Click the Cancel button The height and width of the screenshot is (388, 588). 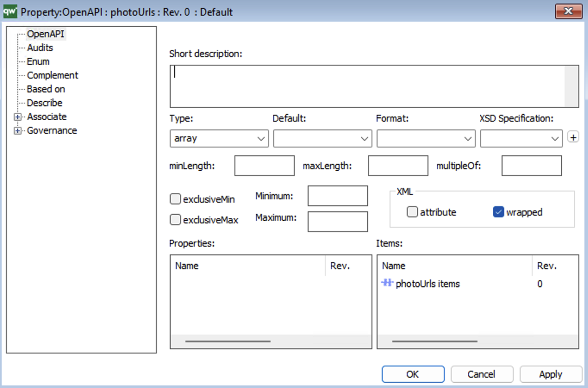[x=482, y=374]
